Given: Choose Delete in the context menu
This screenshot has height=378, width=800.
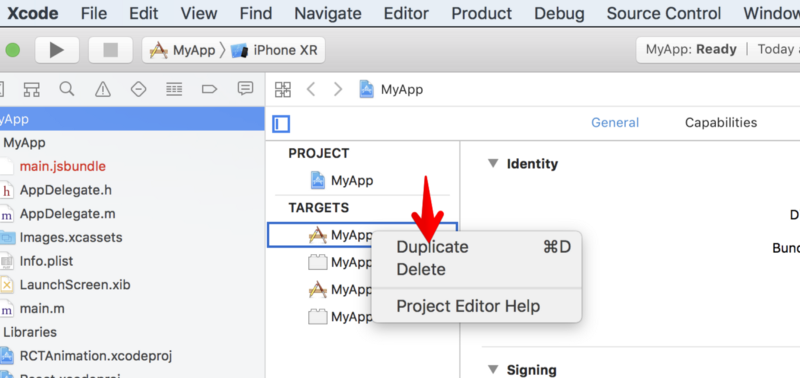Looking at the screenshot, I should [421, 269].
